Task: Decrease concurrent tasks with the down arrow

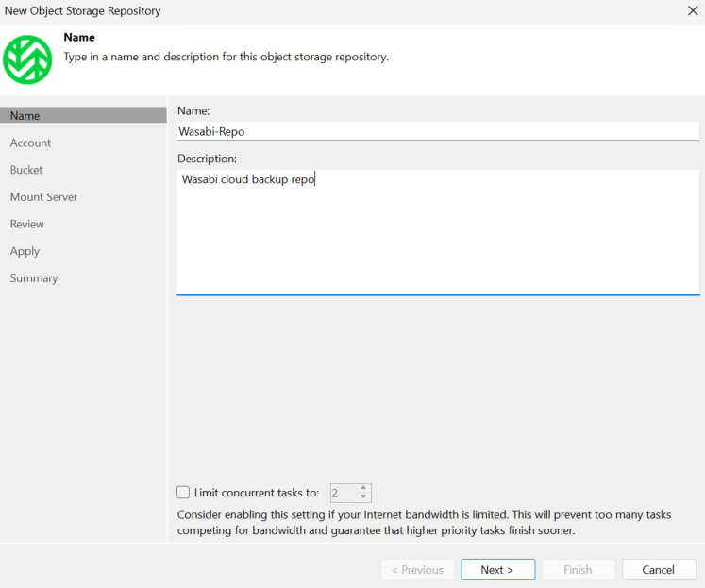Action: click(363, 496)
